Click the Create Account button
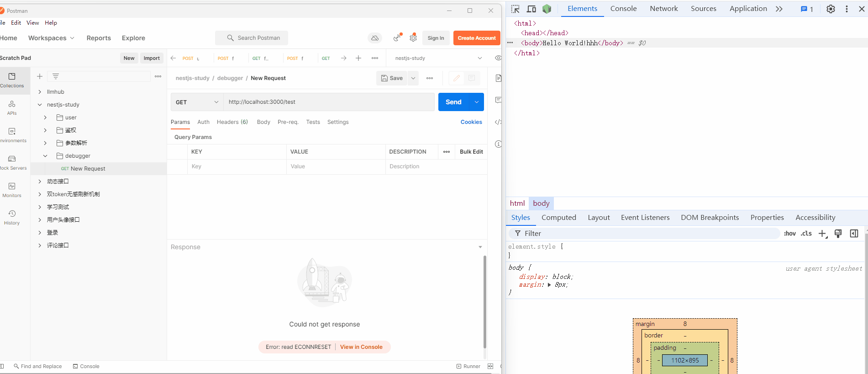Image resolution: width=868 pixels, height=374 pixels. pyautogui.click(x=477, y=38)
